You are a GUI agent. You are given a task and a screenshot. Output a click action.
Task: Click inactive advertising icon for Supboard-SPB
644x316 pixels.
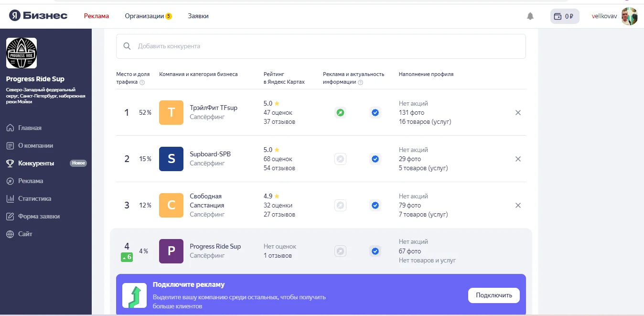340,159
